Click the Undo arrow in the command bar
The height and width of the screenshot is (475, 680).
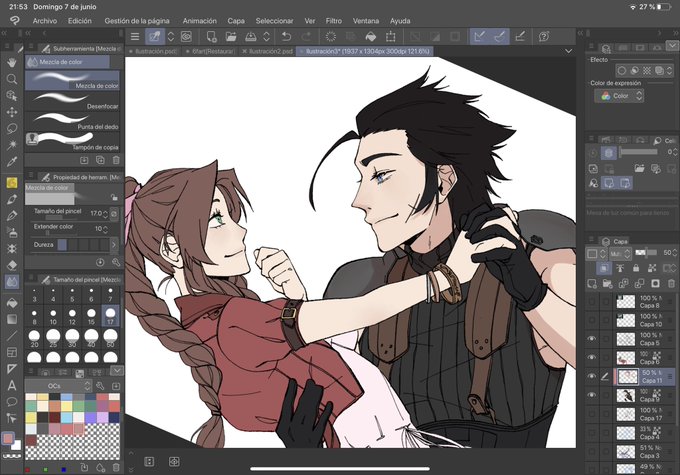pyautogui.click(x=286, y=36)
